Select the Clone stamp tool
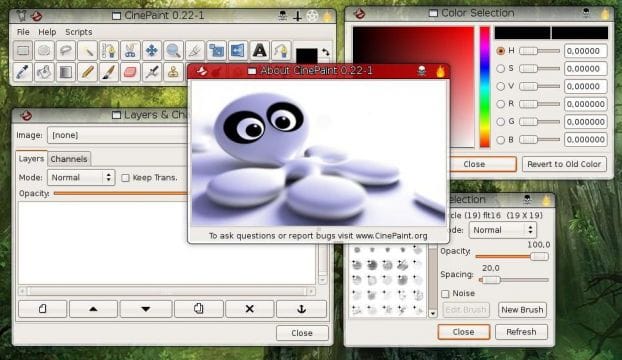Viewport: 622px width, 360px height. tap(173, 72)
